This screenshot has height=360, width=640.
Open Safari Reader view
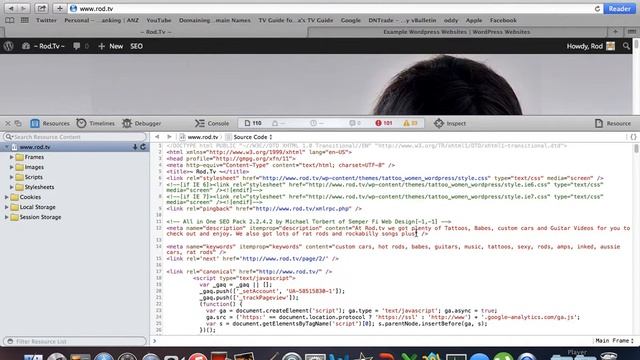point(619,9)
